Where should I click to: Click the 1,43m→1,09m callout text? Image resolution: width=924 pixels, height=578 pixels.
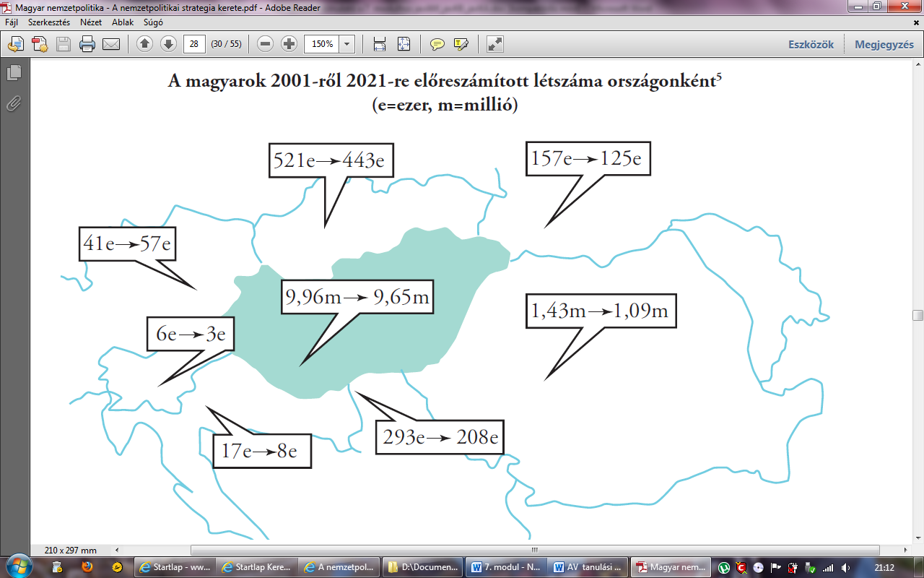(x=601, y=311)
